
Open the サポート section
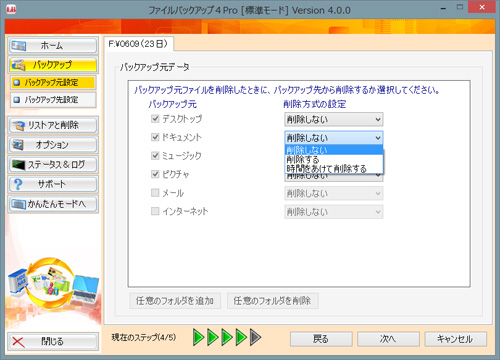(53, 184)
